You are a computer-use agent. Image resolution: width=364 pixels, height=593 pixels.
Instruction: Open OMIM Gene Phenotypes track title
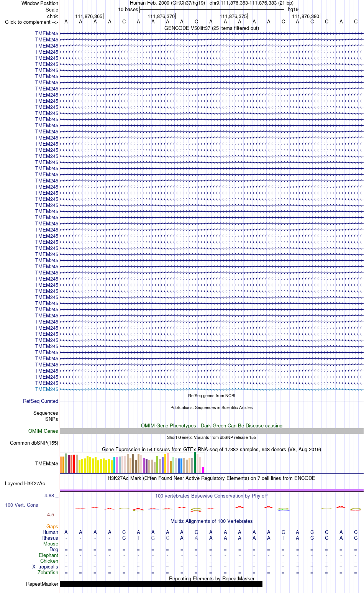click(x=212, y=425)
